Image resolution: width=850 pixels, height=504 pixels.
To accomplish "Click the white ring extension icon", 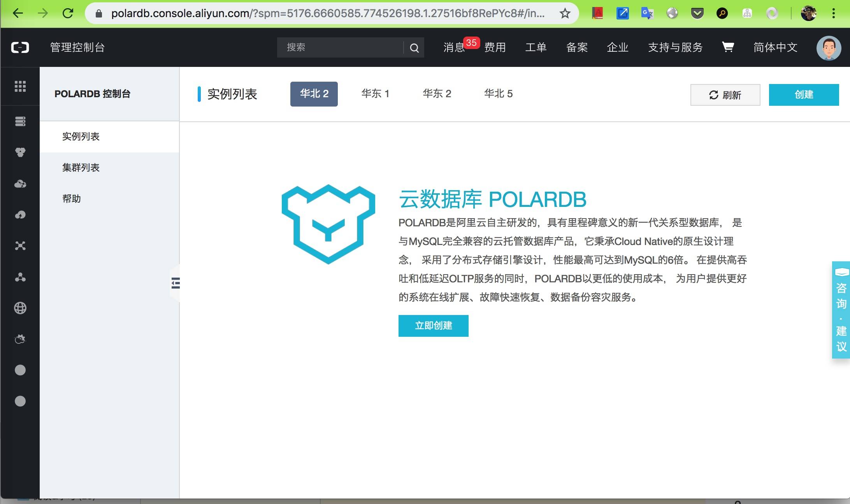I will [x=772, y=14].
